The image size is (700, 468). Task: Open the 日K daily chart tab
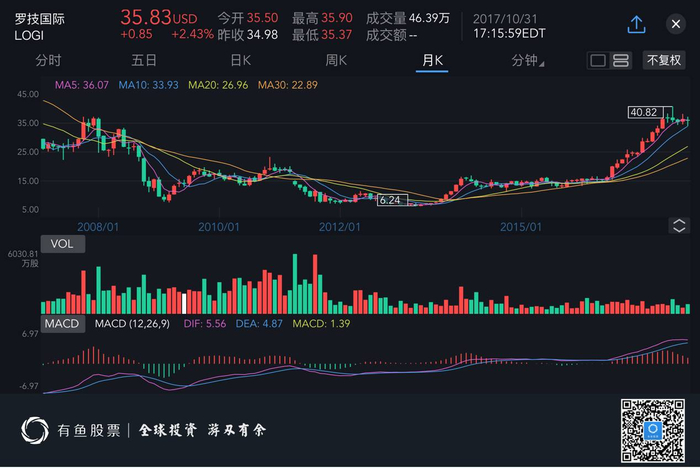[240, 61]
